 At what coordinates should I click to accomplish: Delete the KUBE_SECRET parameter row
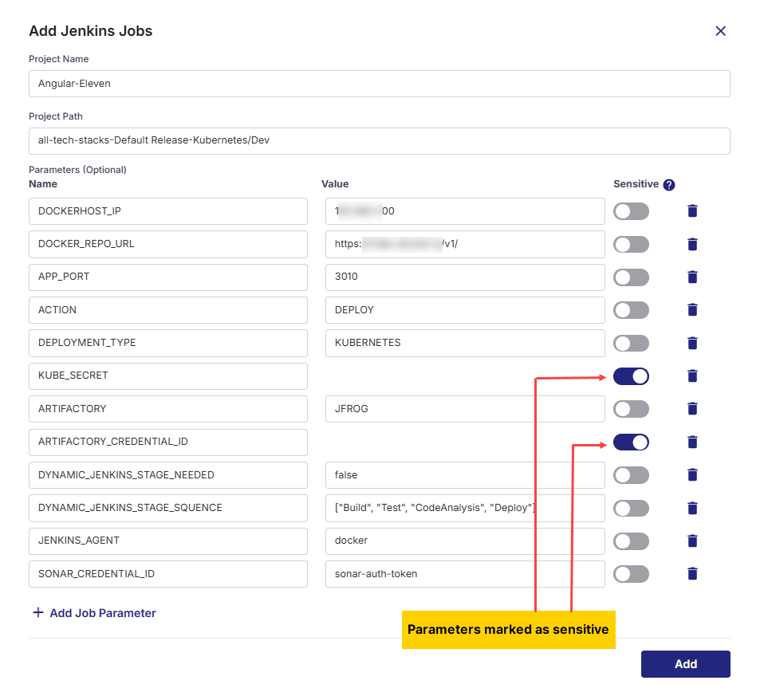pos(692,376)
